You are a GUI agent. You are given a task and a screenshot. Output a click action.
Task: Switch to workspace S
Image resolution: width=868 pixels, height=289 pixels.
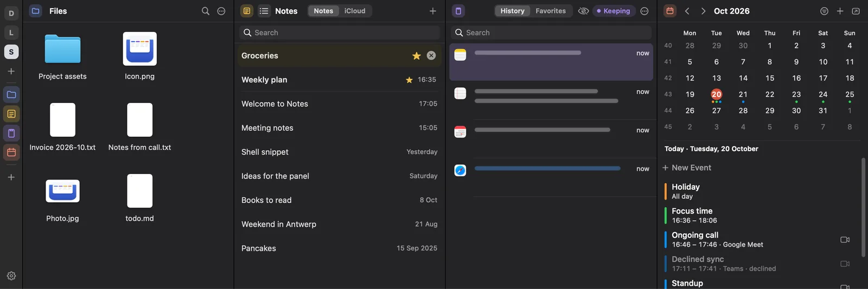click(x=11, y=52)
